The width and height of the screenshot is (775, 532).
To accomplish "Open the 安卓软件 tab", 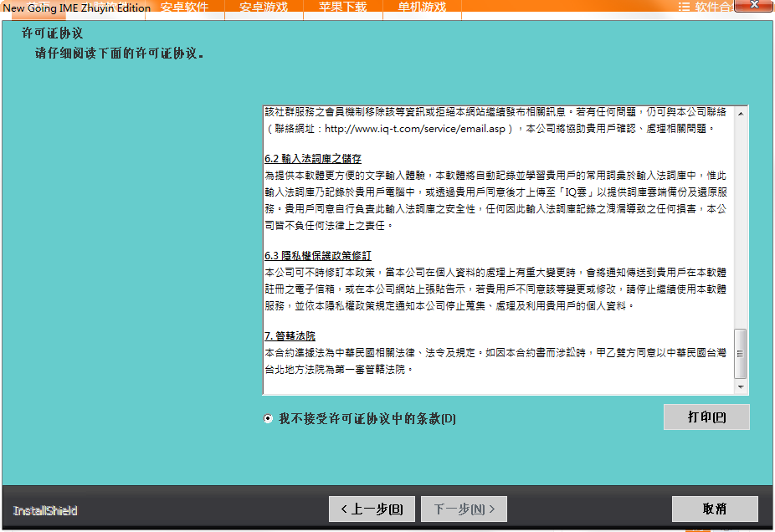I will pyautogui.click(x=184, y=7).
